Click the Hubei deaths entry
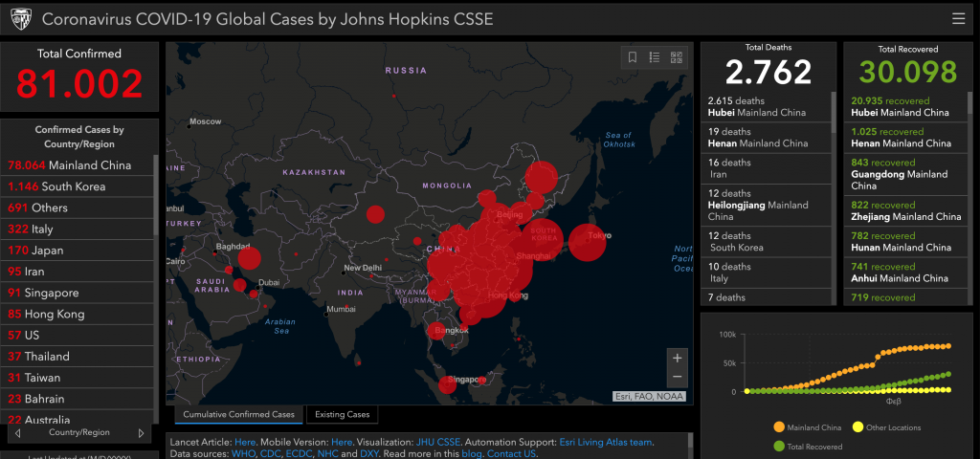The image size is (980, 459). [x=766, y=105]
